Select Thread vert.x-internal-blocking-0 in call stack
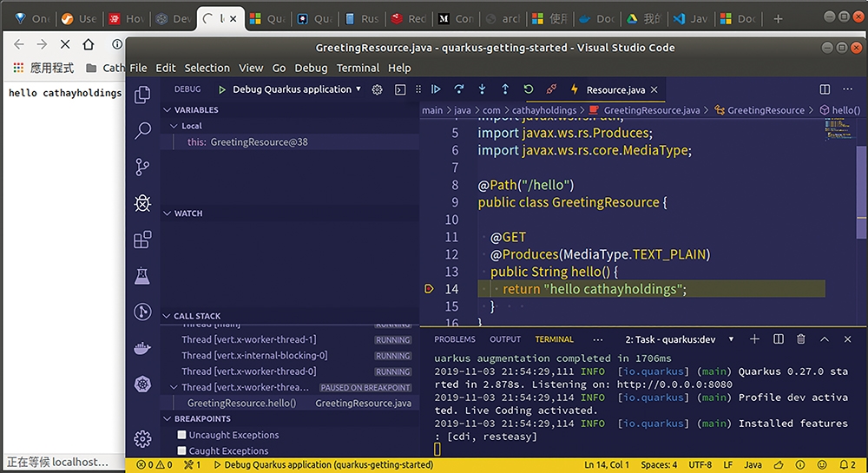868x473 pixels. (x=290, y=355)
